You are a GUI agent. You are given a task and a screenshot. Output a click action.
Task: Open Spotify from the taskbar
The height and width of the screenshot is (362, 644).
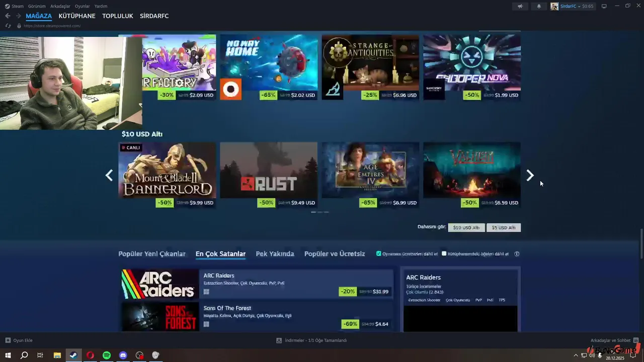pos(107,355)
